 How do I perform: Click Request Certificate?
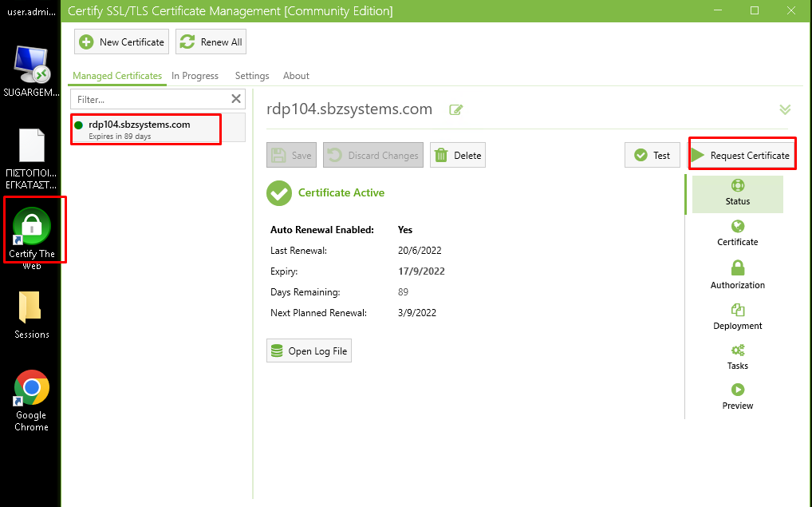[742, 155]
